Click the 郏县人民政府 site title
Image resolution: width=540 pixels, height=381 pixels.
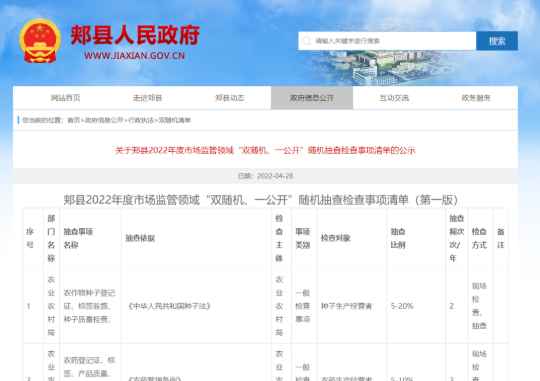[135, 35]
